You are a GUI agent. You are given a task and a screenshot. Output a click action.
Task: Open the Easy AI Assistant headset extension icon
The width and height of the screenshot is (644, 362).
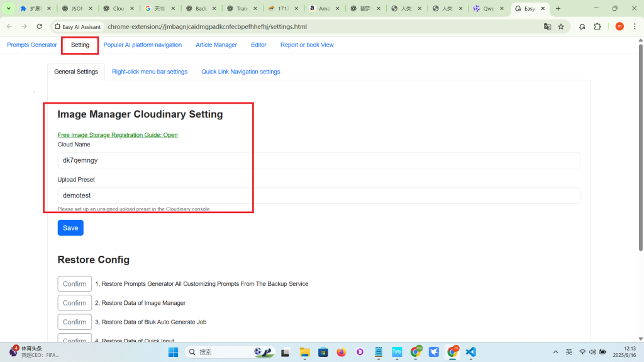(582, 26)
